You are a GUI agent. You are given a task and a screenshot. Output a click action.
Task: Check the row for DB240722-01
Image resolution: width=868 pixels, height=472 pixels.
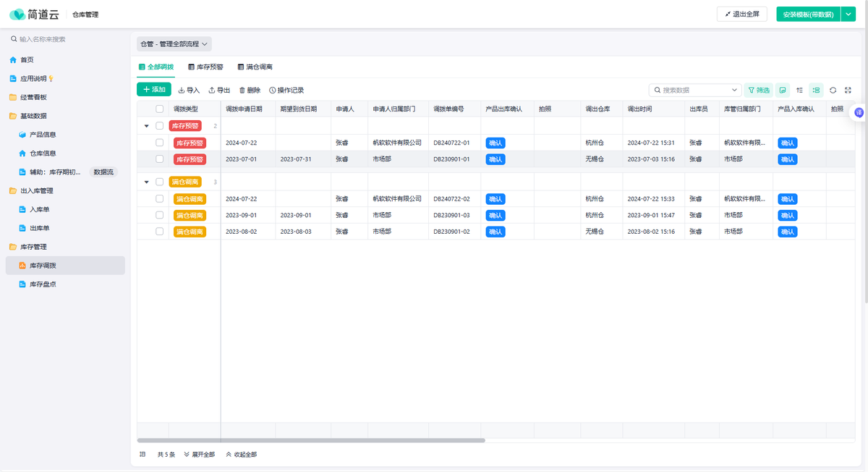159,143
